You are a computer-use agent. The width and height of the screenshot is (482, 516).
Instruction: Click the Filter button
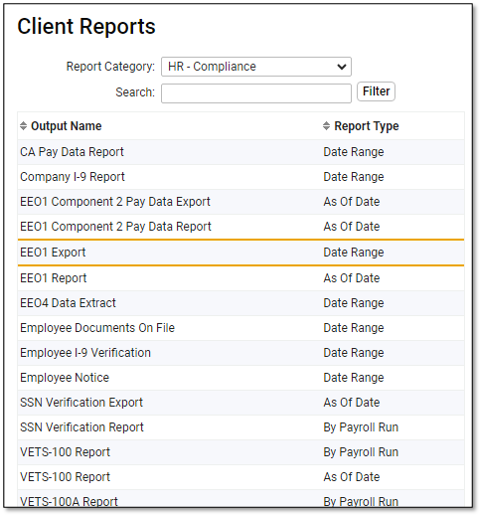coord(376,91)
